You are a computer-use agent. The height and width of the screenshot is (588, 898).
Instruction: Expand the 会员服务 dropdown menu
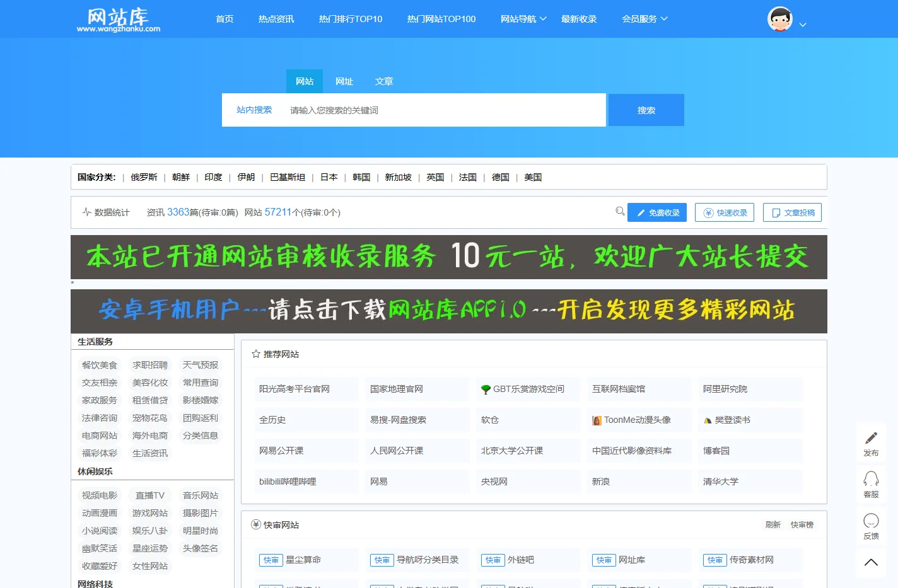[644, 19]
